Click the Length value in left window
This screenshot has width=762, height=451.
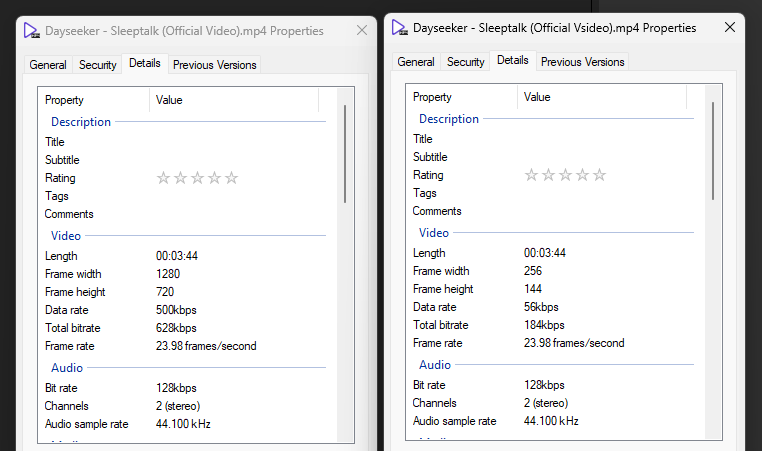click(x=177, y=256)
